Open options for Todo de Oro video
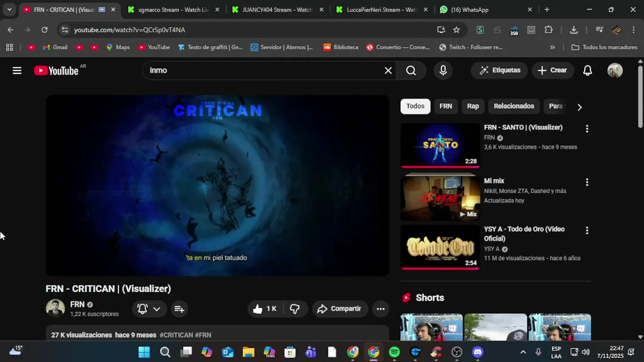The width and height of the screenshot is (644, 362). click(x=587, y=230)
